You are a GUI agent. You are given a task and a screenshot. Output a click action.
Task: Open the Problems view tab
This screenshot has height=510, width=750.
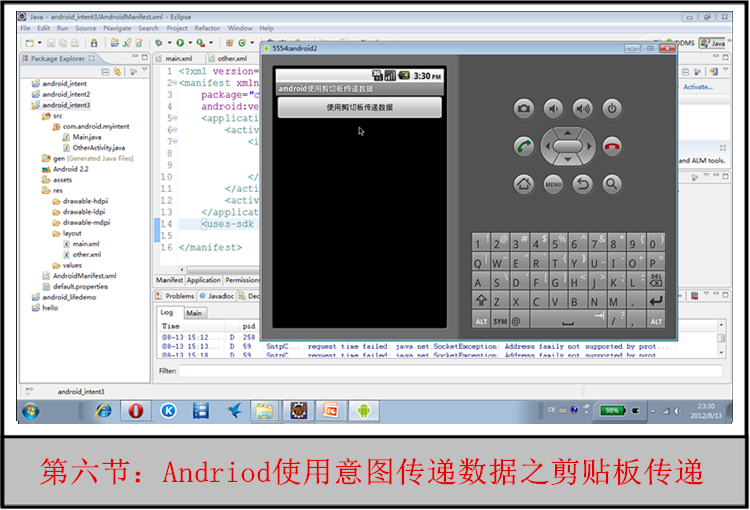click(x=175, y=296)
